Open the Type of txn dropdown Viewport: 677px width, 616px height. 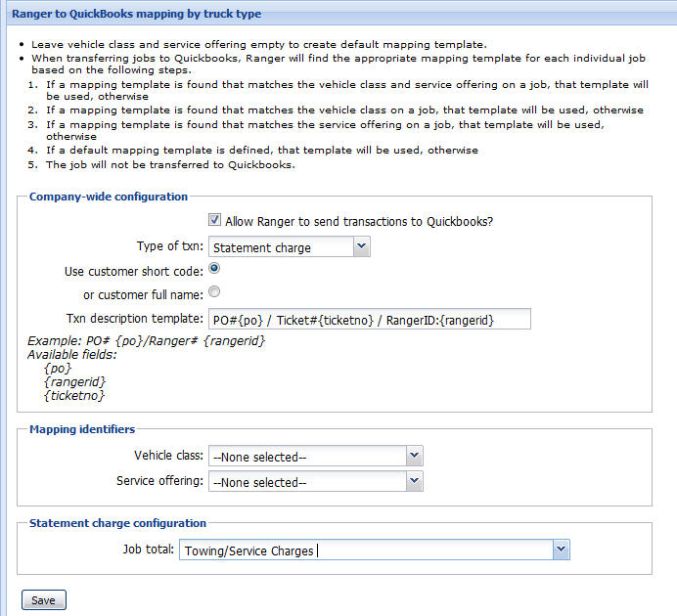290,247
